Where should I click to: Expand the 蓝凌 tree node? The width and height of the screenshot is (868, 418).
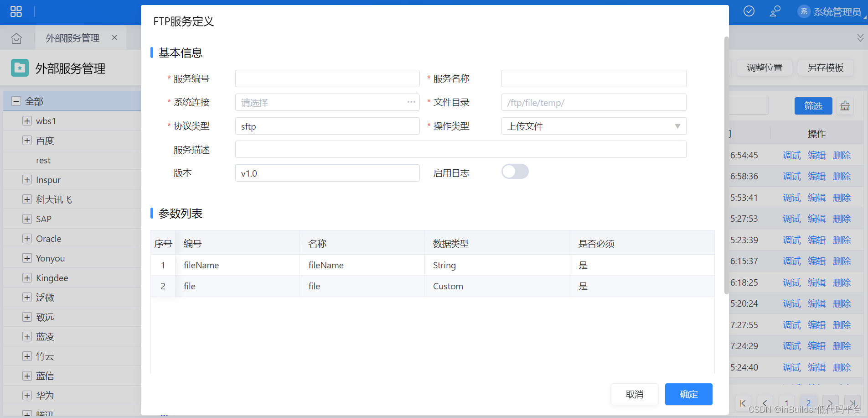point(27,337)
